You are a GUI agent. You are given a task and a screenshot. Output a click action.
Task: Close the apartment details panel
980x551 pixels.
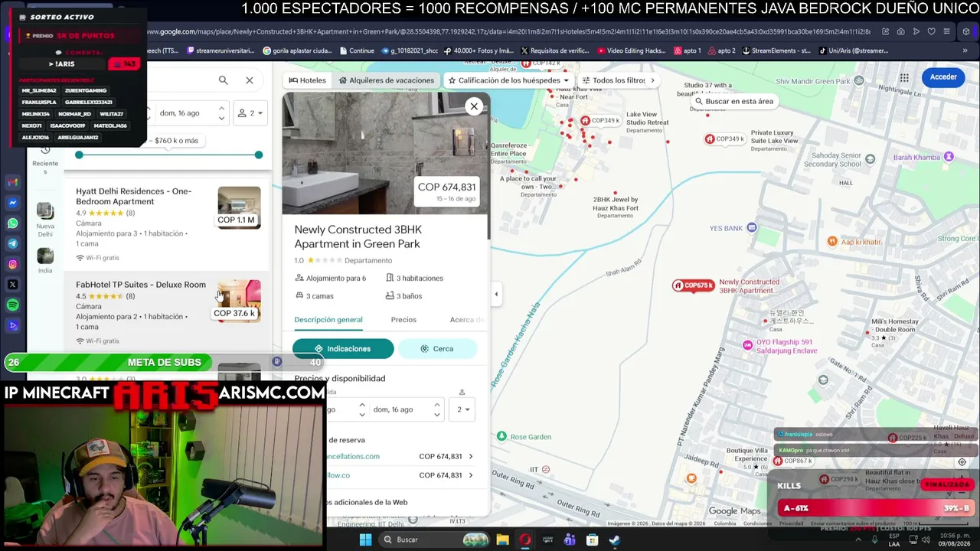pos(474,106)
